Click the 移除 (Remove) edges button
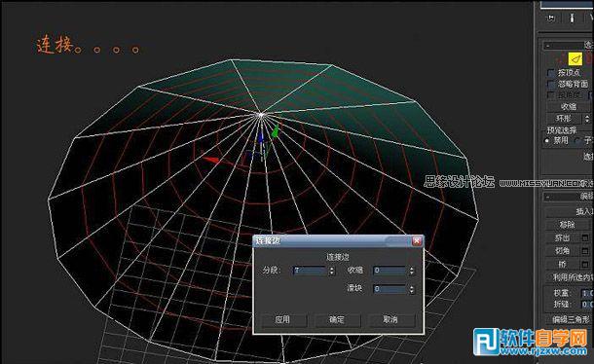Viewport: 594px width, 364px height. (x=567, y=225)
